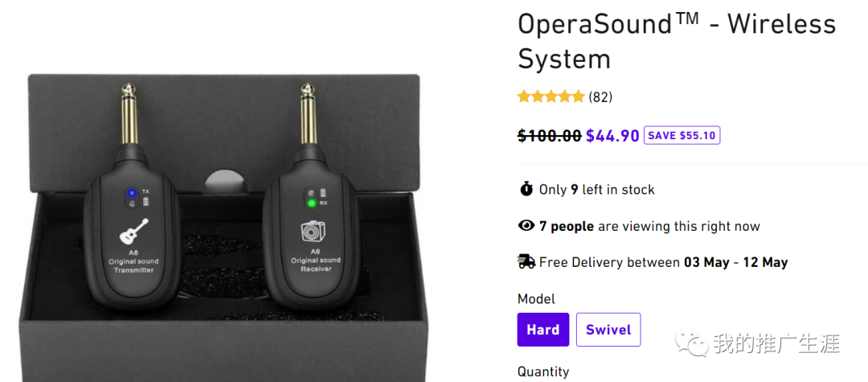Click the Quantity label

point(543,372)
